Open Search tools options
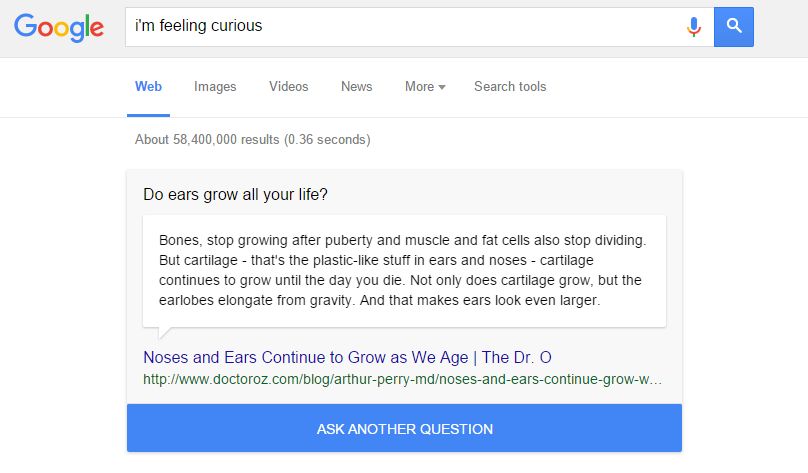This screenshot has height=473, width=808. coord(510,87)
